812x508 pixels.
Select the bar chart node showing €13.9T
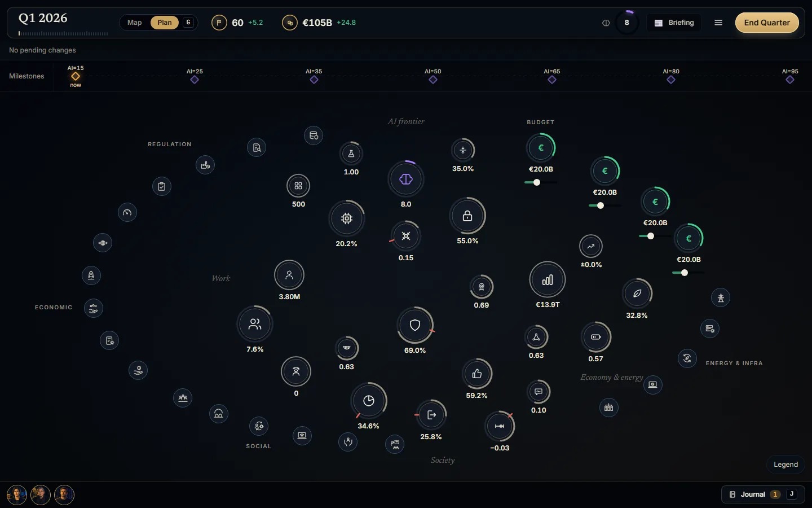coord(548,279)
